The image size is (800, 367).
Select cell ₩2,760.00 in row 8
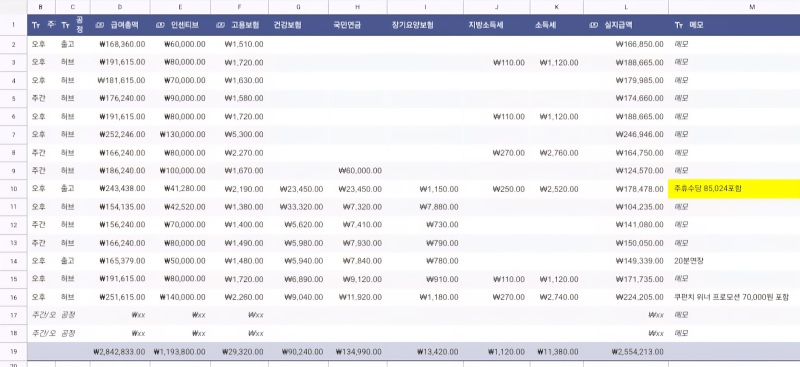557,153
